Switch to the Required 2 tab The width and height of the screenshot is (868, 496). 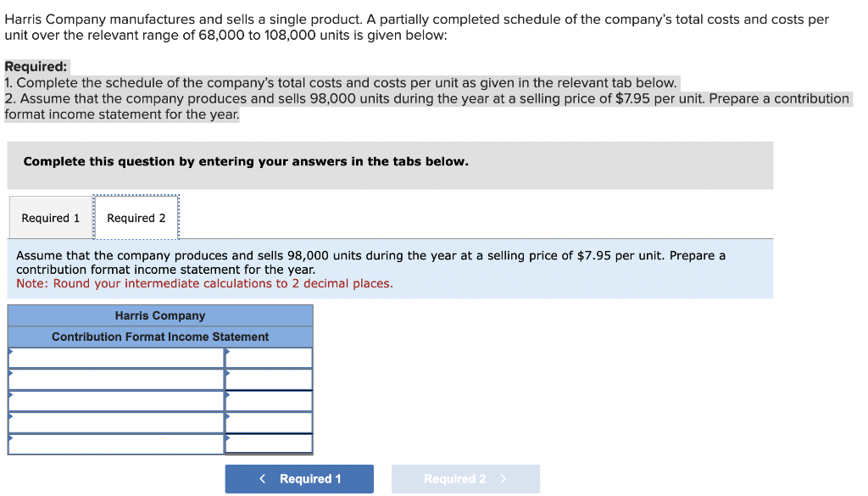click(136, 217)
